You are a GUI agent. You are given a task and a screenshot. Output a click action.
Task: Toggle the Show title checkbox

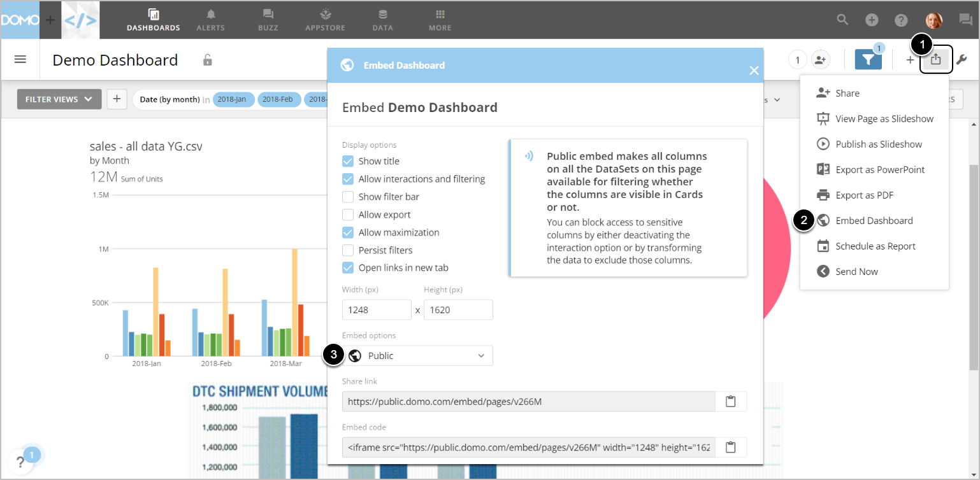(x=348, y=161)
